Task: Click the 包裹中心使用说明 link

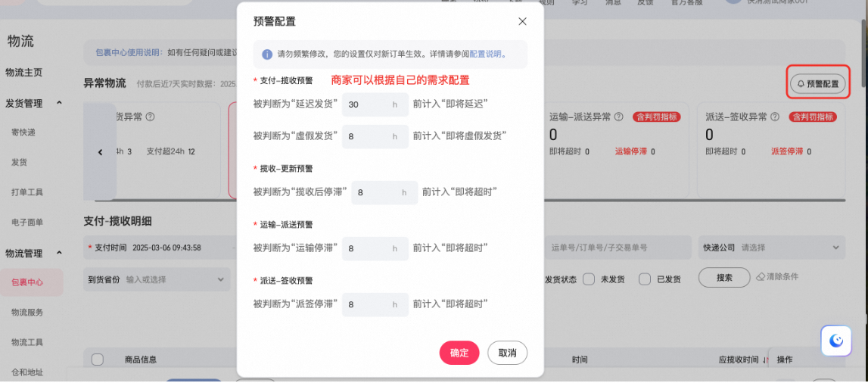Action: click(128, 52)
